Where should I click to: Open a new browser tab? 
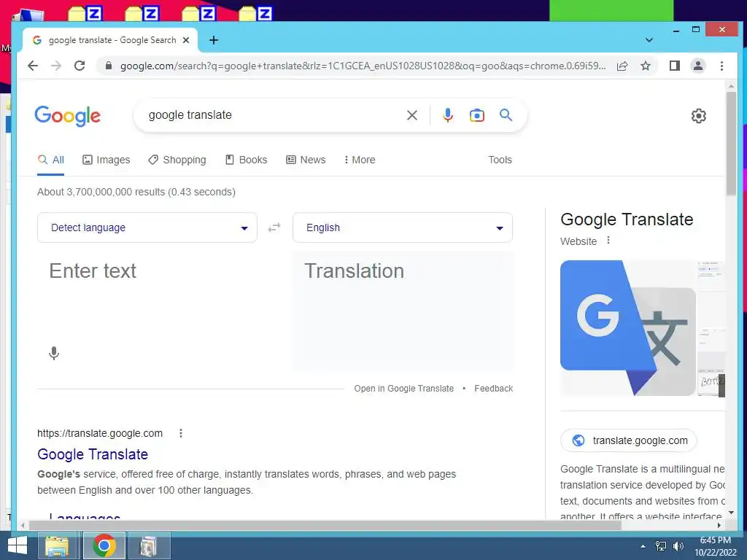click(x=214, y=40)
